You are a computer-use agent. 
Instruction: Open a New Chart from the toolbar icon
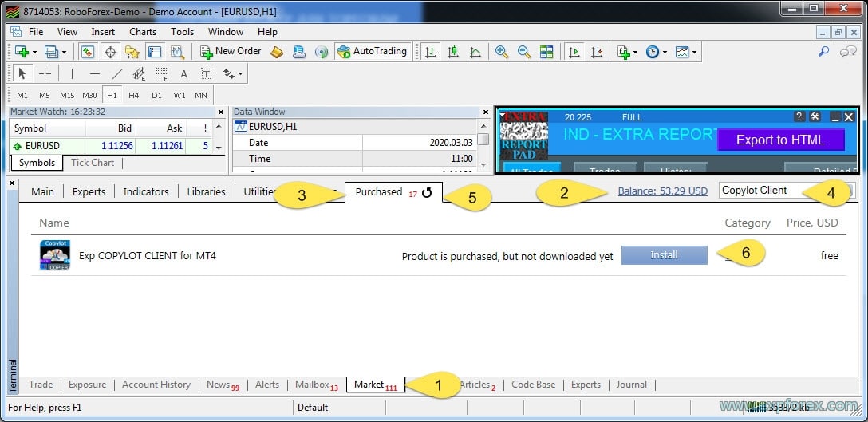pyautogui.click(x=22, y=52)
